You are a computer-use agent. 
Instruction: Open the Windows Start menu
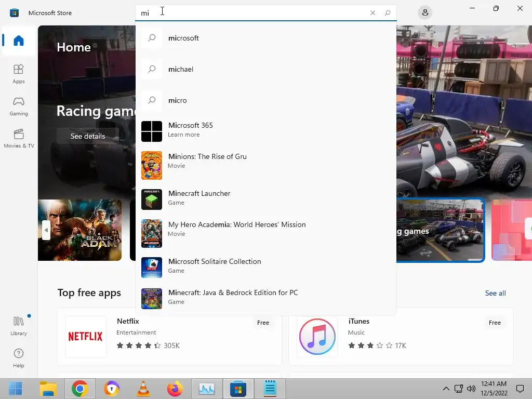point(15,389)
